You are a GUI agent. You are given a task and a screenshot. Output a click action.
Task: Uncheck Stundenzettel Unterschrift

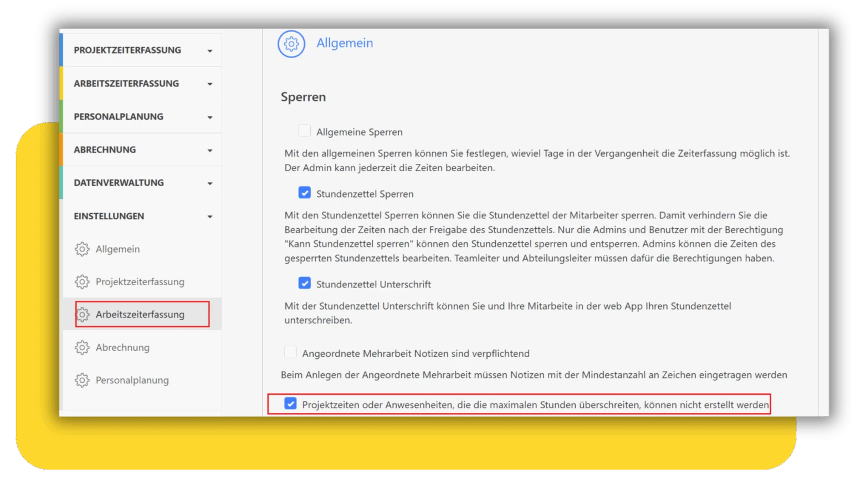pos(304,283)
